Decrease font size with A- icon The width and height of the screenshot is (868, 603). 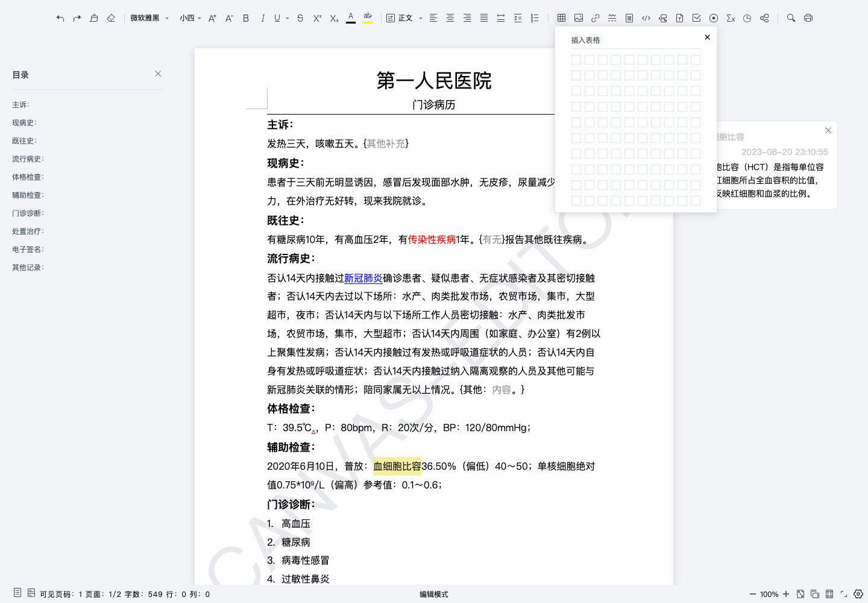229,18
